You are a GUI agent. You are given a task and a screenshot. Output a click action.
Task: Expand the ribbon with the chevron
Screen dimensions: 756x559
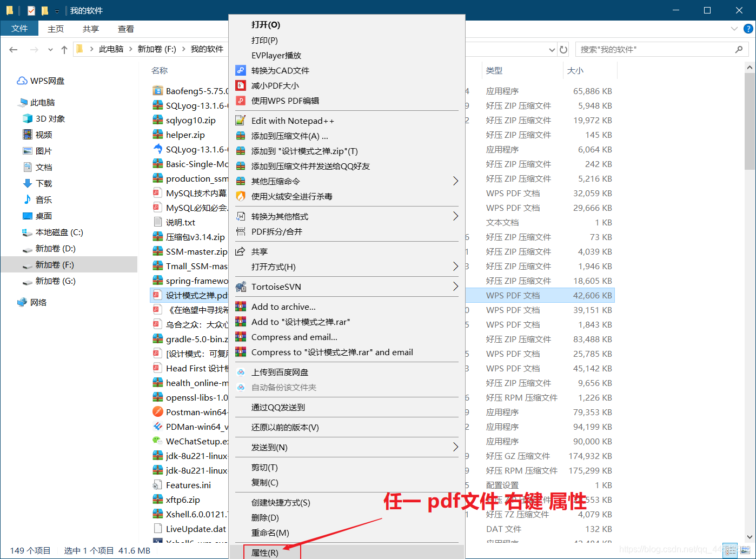point(734,29)
